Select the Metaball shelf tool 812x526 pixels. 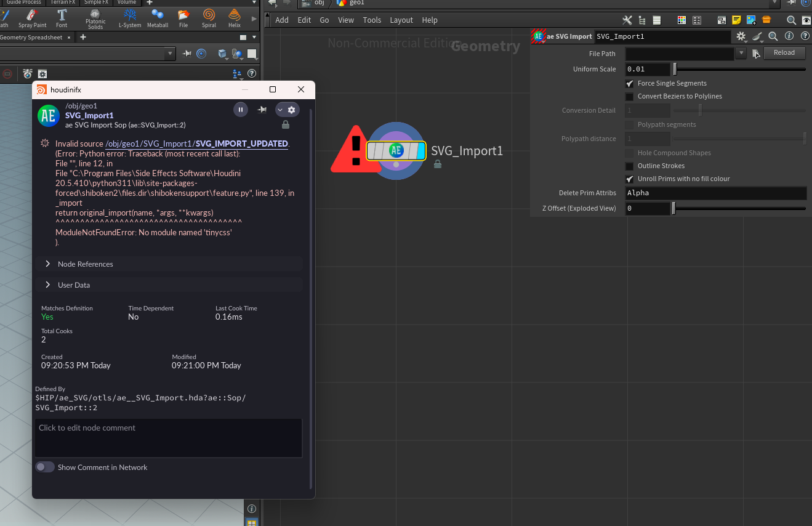click(158, 18)
